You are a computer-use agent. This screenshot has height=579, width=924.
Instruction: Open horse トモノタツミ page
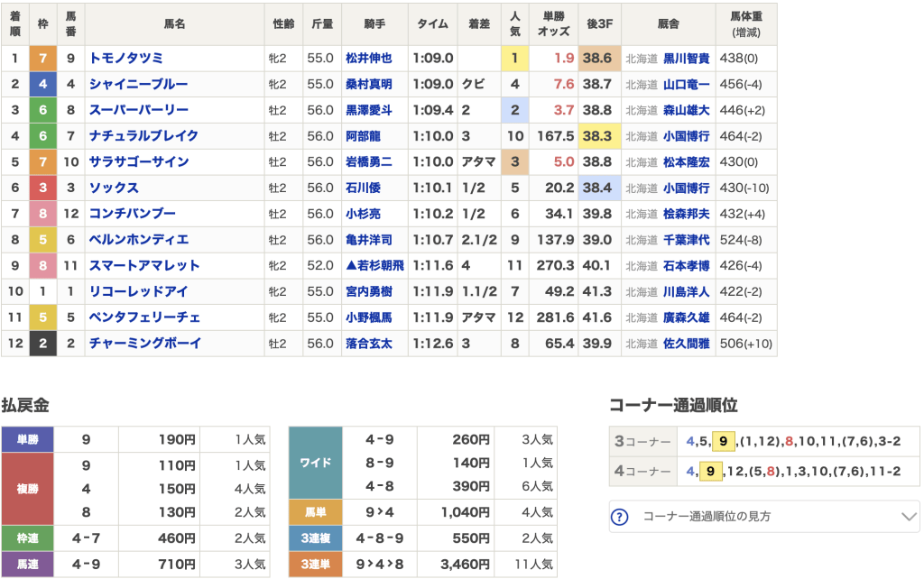[x=126, y=59]
